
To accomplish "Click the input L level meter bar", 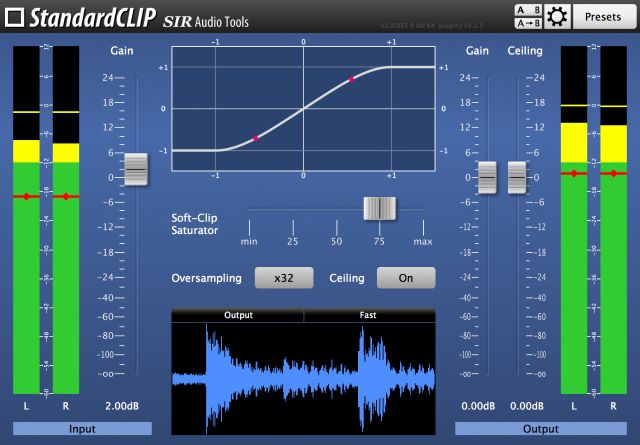I will click(x=27, y=220).
